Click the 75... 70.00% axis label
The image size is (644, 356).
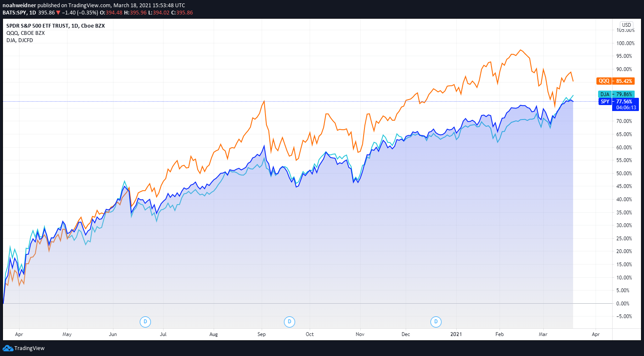coord(624,121)
